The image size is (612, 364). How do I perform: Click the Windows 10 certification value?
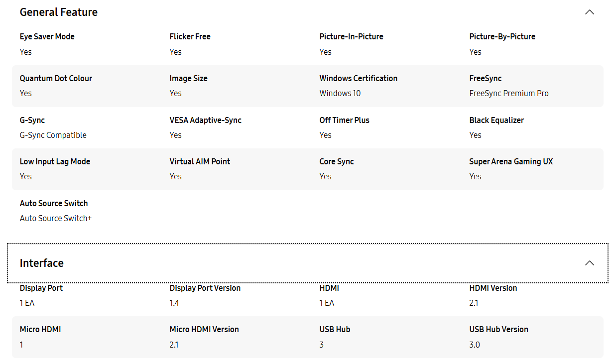(x=340, y=94)
